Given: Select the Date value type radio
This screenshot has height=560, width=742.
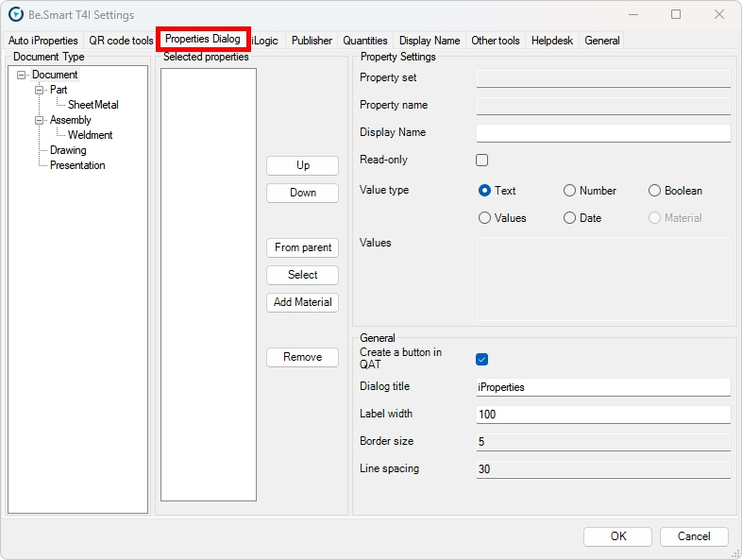Looking at the screenshot, I should point(569,218).
